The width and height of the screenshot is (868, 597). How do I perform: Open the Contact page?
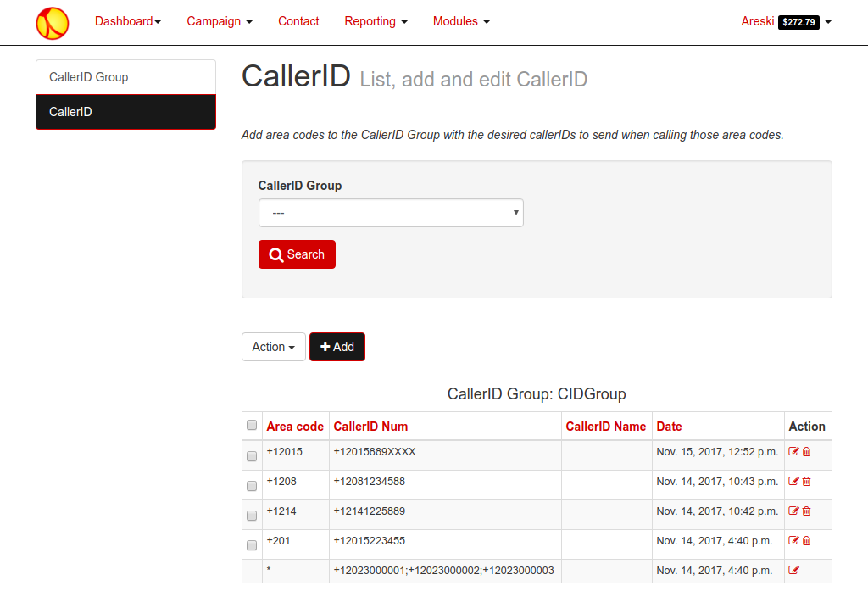tap(298, 21)
